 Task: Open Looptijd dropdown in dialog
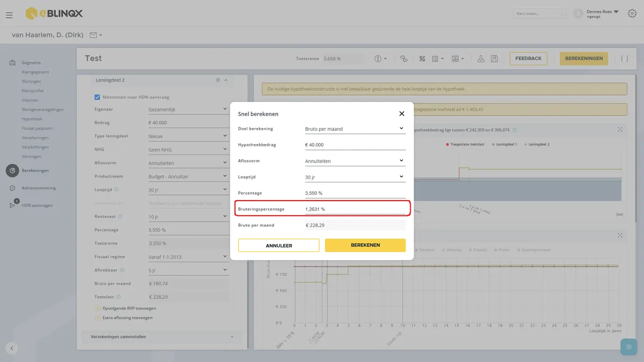pyautogui.click(x=355, y=177)
